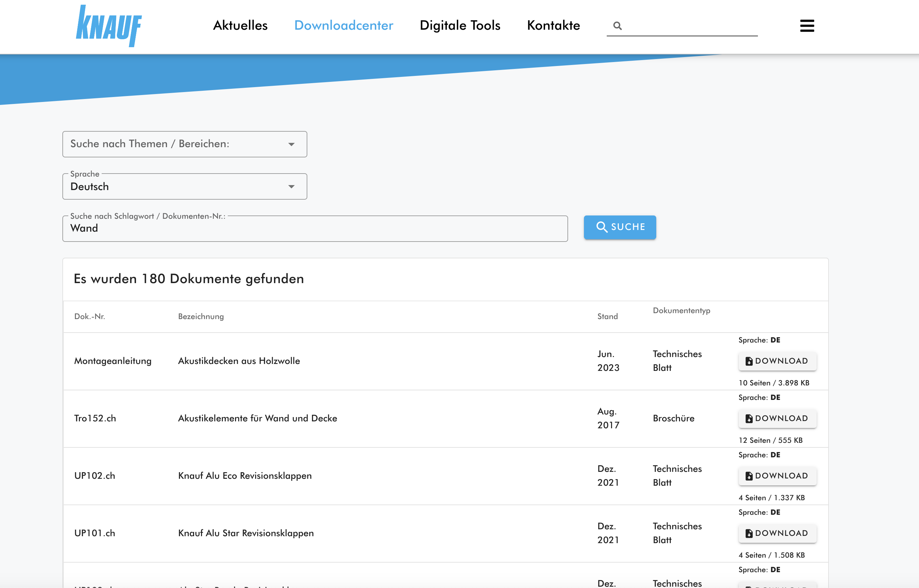Click the Knauf logo

(x=109, y=26)
